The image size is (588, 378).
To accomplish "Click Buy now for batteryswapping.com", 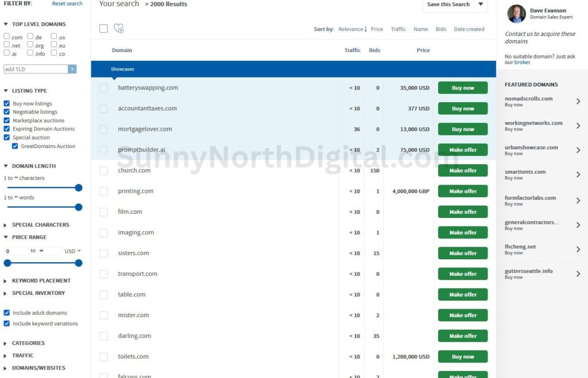I will [463, 88].
